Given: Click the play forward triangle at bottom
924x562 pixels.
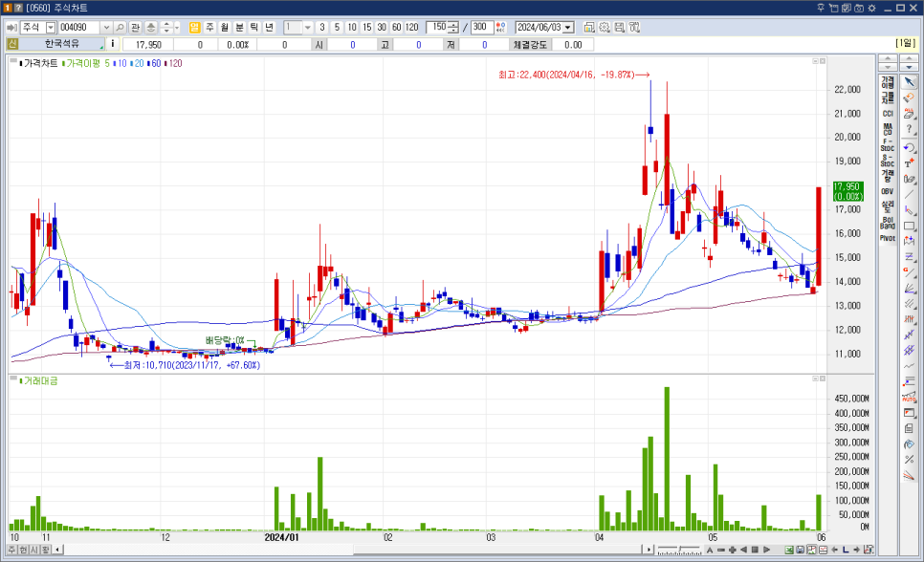Looking at the screenshot, I should (767, 550).
